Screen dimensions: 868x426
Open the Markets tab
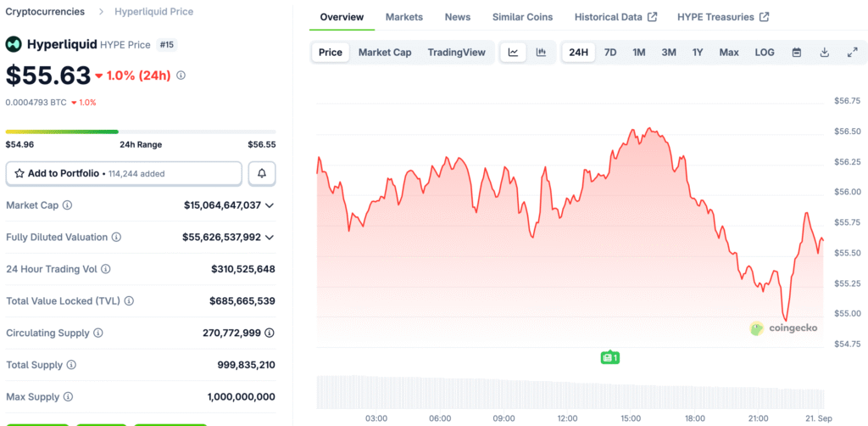pyautogui.click(x=404, y=17)
